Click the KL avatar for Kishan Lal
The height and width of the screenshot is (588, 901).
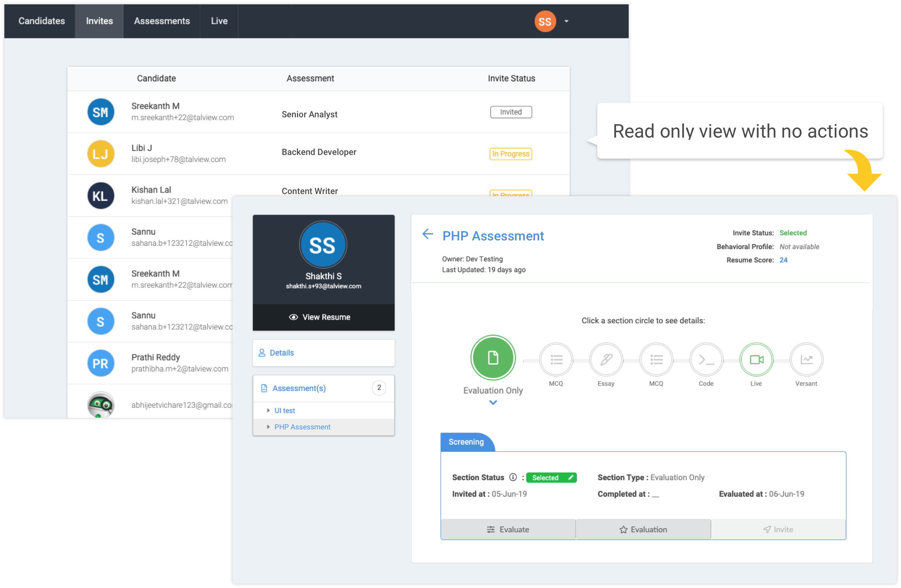[101, 196]
